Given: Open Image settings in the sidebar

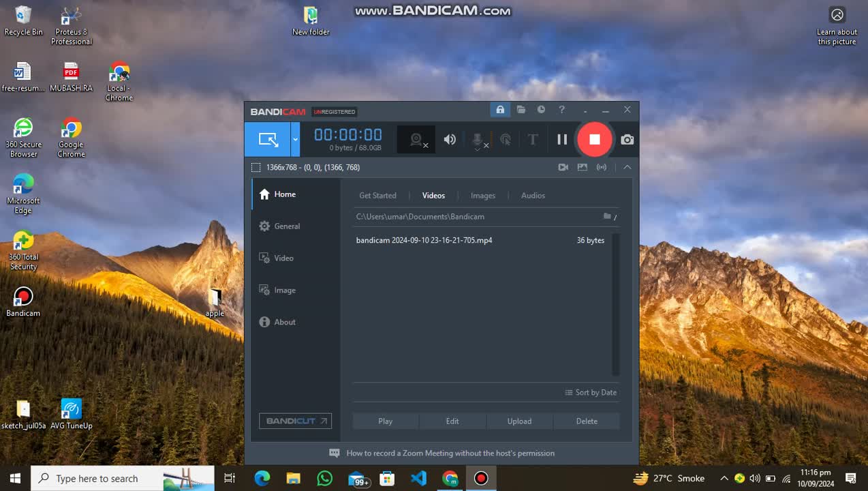Looking at the screenshot, I should [x=296, y=291].
